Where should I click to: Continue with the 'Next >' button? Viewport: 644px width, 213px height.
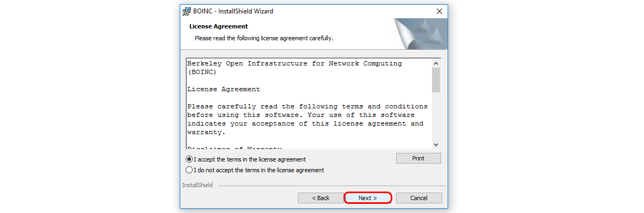click(x=368, y=198)
